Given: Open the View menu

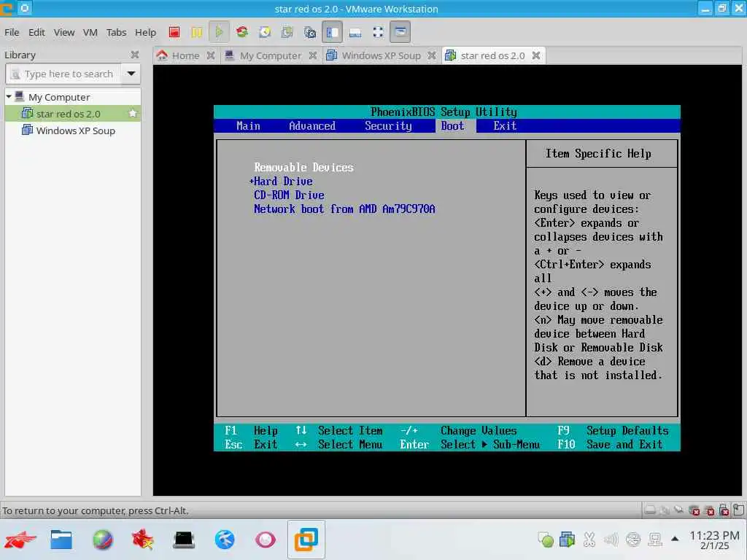Looking at the screenshot, I should [x=64, y=32].
